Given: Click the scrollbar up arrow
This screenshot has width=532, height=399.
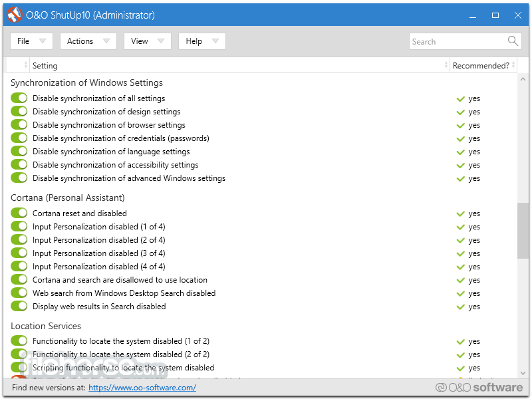Looking at the screenshot, I should (x=523, y=79).
